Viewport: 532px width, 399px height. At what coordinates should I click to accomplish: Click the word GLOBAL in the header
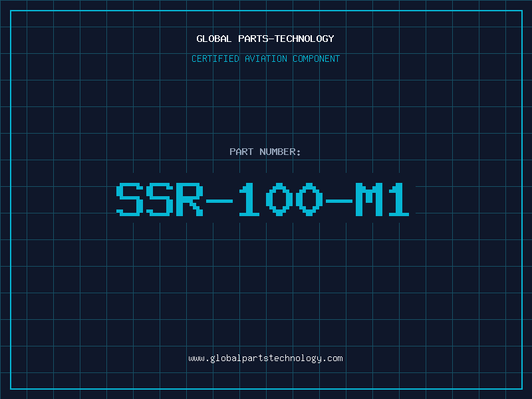coord(213,39)
